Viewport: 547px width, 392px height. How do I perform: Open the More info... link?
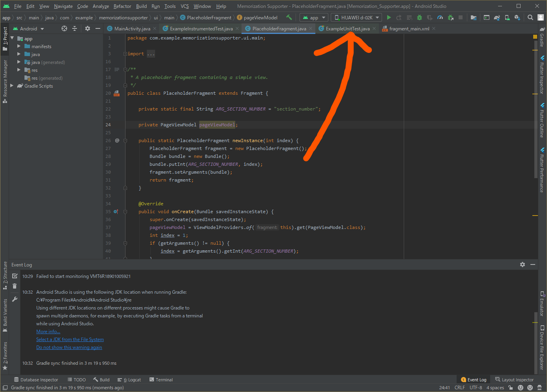[48, 332]
